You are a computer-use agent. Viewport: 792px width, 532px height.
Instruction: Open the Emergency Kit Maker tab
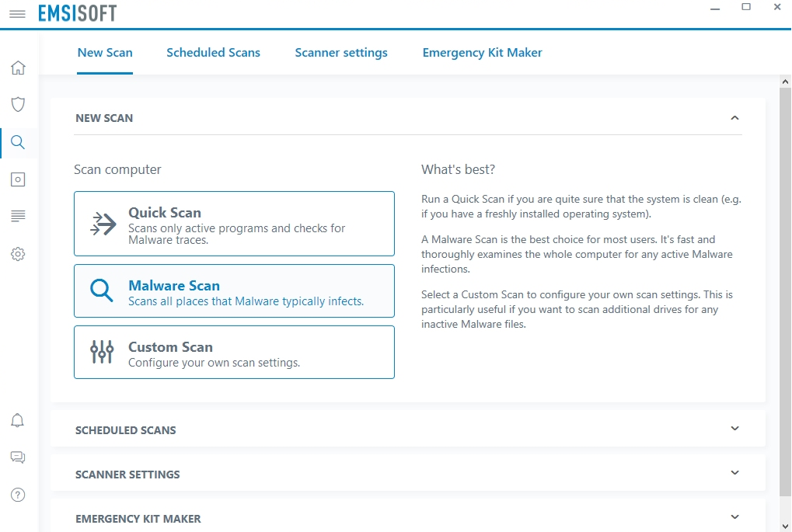tap(483, 53)
